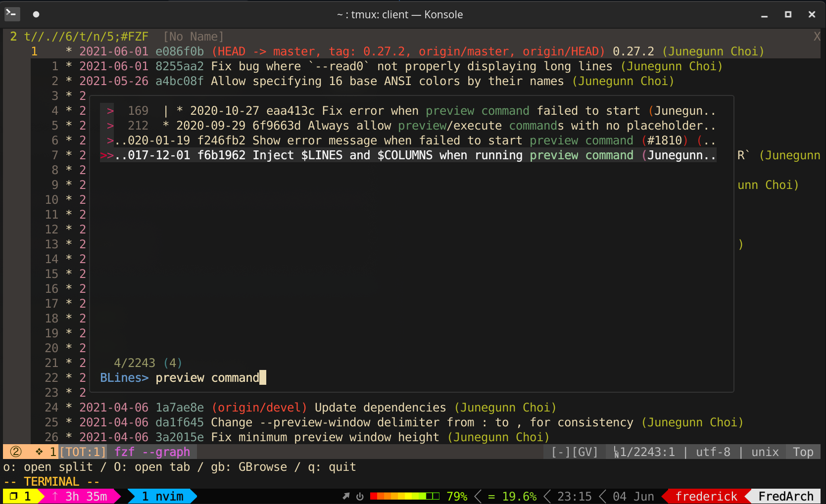This screenshot has height=504, width=826.
Task: Click the '3h 35m' uptime segment
Action: (86, 496)
